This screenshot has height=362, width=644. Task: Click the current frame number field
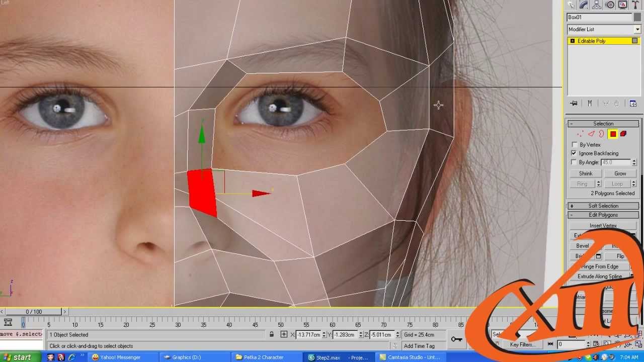(x=571, y=344)
